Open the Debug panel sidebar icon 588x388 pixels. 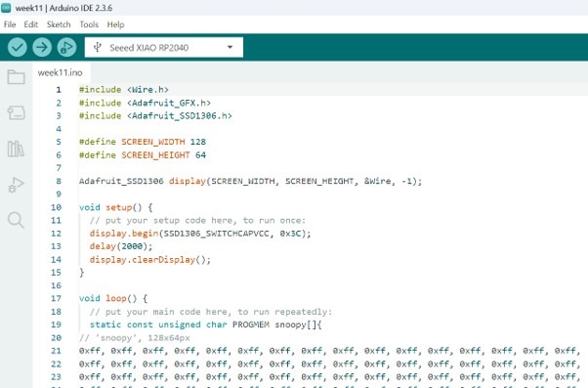17,185
